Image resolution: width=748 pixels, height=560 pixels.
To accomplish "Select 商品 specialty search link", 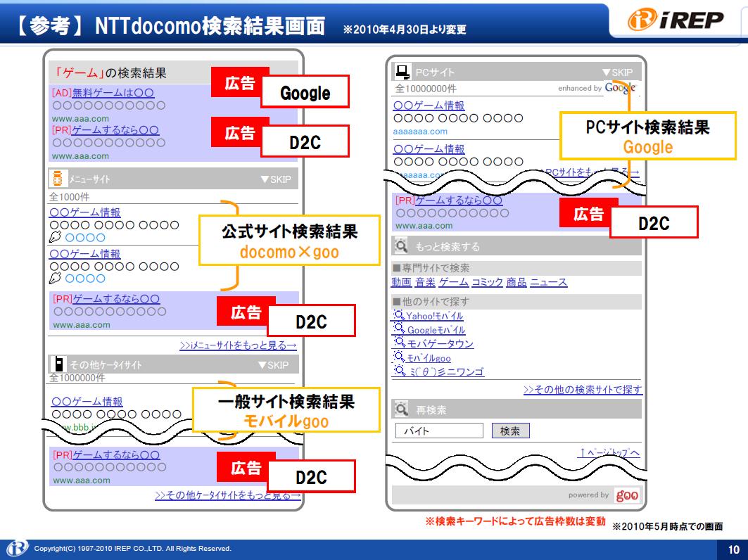I will [x=516, y=282].
